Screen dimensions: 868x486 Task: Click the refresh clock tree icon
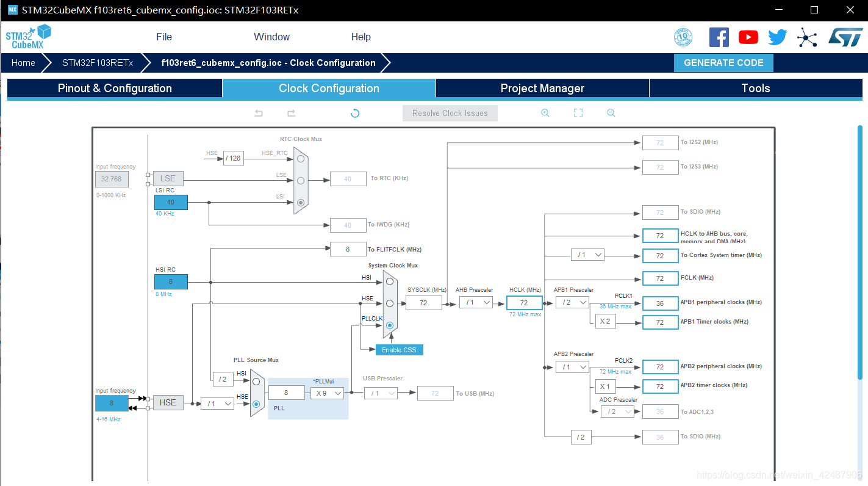[x=355, y=113]
